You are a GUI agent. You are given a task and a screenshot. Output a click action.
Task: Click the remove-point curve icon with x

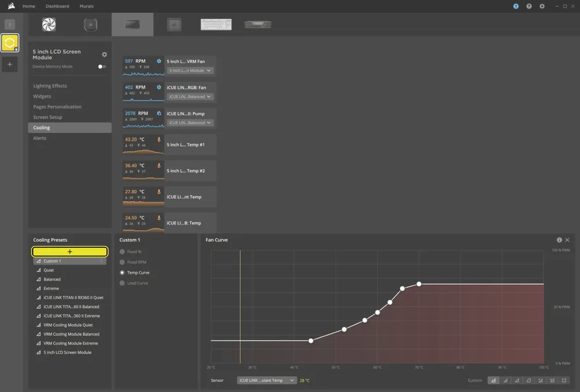tap(552, 380)
